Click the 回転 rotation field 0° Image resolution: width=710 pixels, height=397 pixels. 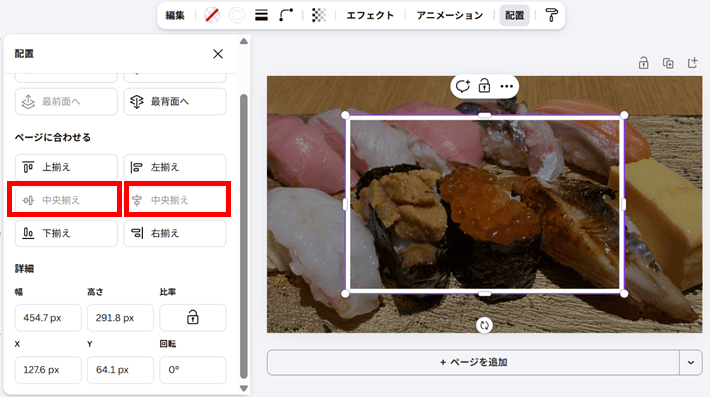pos(193,370)
